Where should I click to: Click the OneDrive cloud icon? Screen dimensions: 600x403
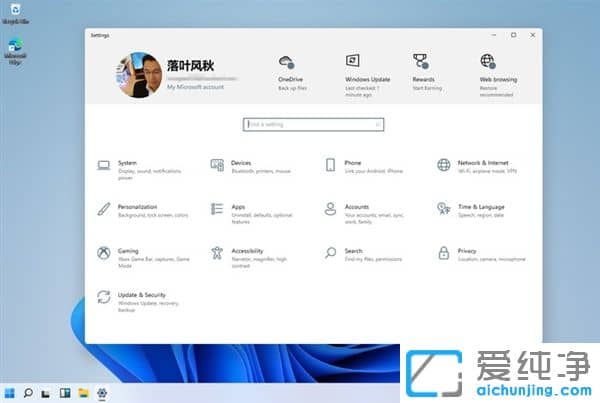click(x=286, y=62)
